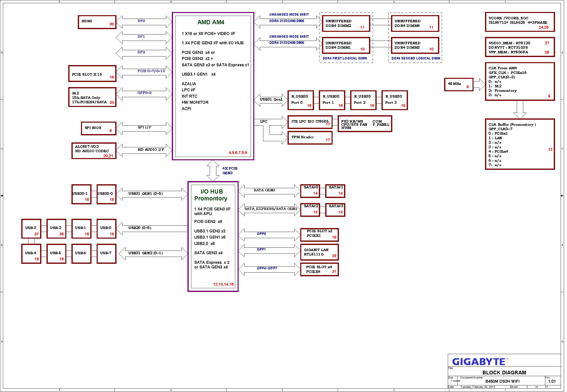567x392 pixels.
Task: Click the SATA#2 block
Action: 310,210
